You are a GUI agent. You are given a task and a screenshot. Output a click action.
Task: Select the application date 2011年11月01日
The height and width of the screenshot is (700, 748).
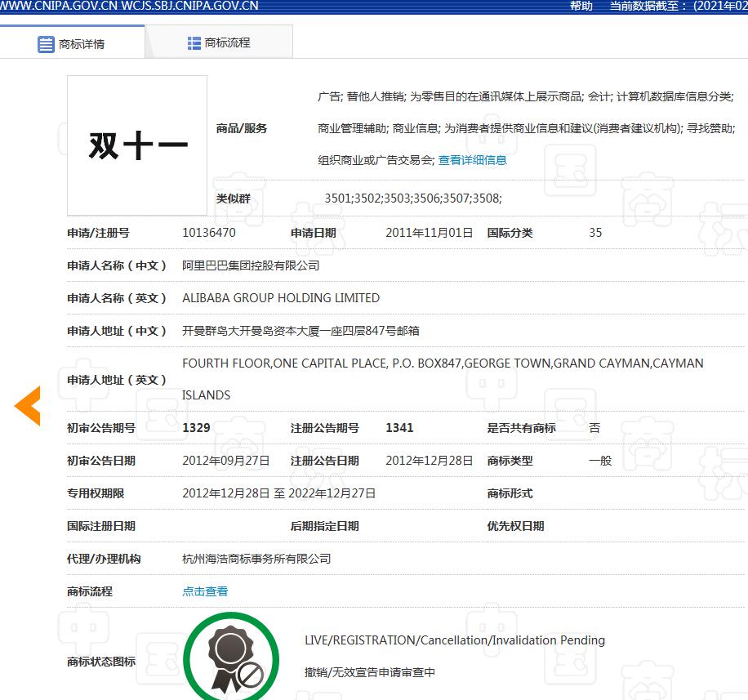pos(430,233)
